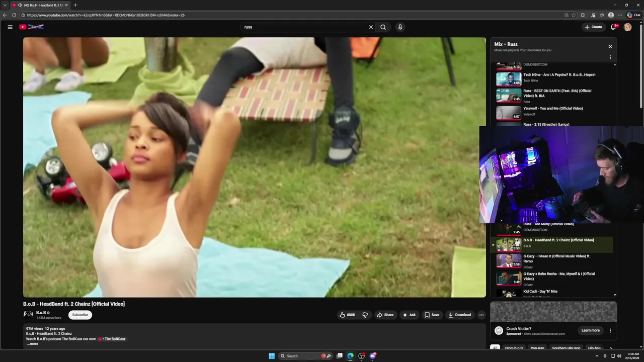Click the taskbar Search box
644x362 pixels.
[x=305, y=356]
